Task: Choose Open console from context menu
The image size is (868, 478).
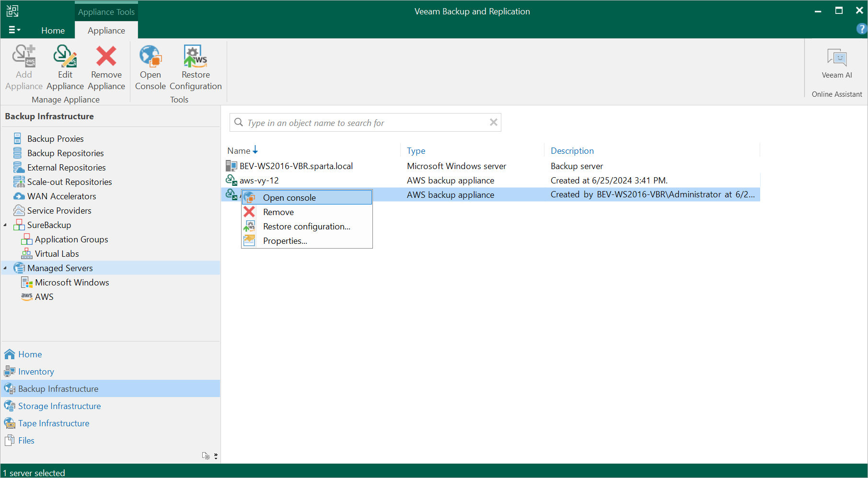Action: [307, 197]
